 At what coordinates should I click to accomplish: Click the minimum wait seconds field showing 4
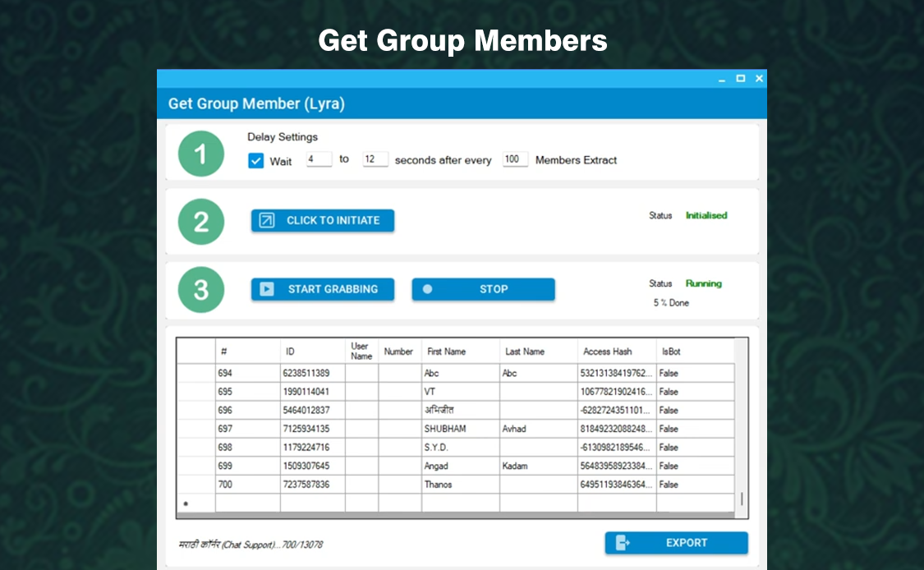319,159
